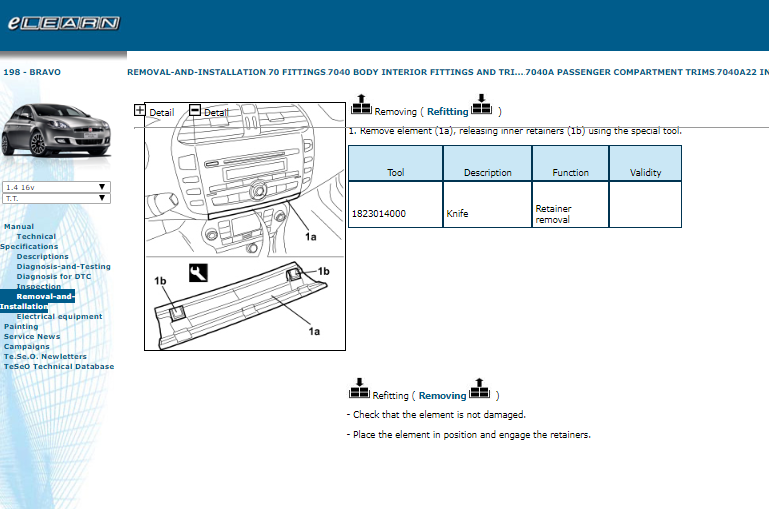Open Diagnosis-and-Testing section
This screenshot has width=769, height=509.
64,266
